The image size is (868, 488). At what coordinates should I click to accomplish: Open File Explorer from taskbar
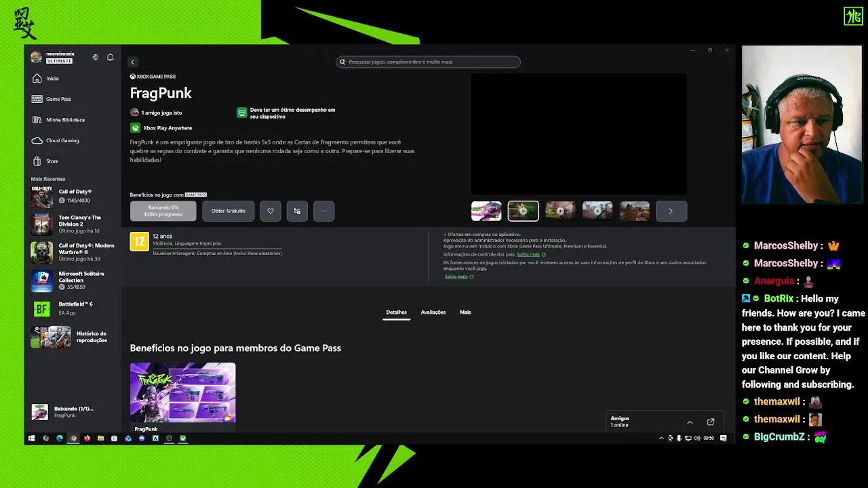(100, 439)
